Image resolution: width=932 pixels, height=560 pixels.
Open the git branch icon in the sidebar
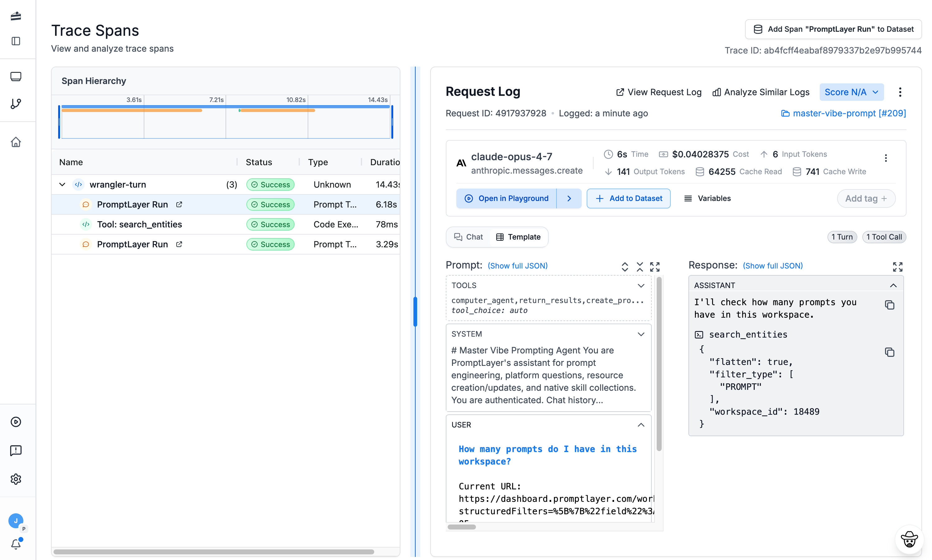tap(16, 104)
